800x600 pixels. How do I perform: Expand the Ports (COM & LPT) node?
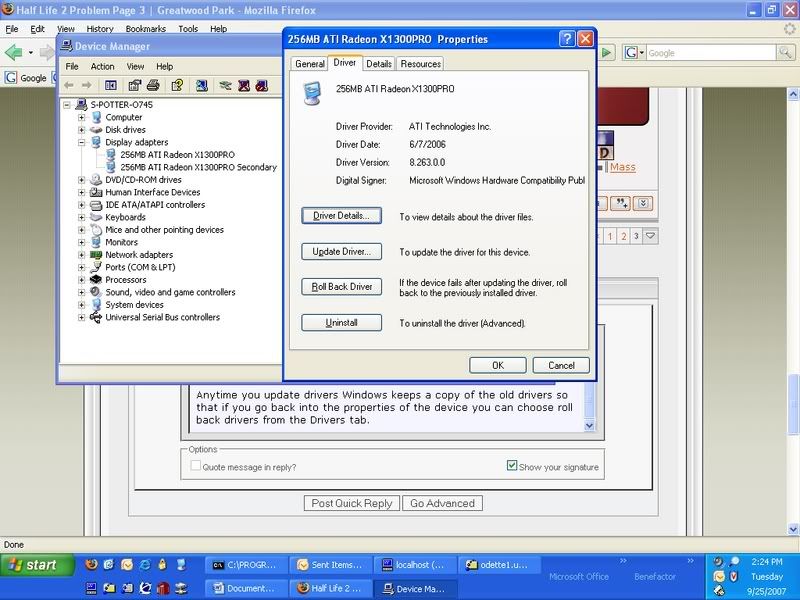tap(81, 267)
